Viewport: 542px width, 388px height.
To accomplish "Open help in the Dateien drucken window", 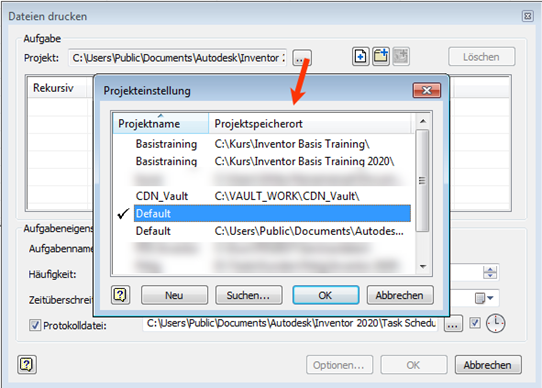I will [x=27, y=364].
